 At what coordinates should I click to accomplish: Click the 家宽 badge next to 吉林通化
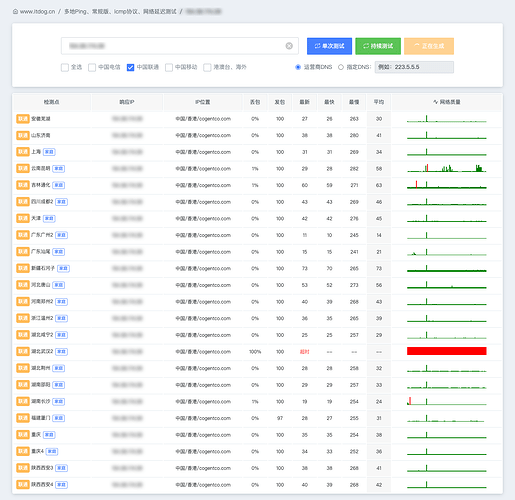[x=59, y=185]
